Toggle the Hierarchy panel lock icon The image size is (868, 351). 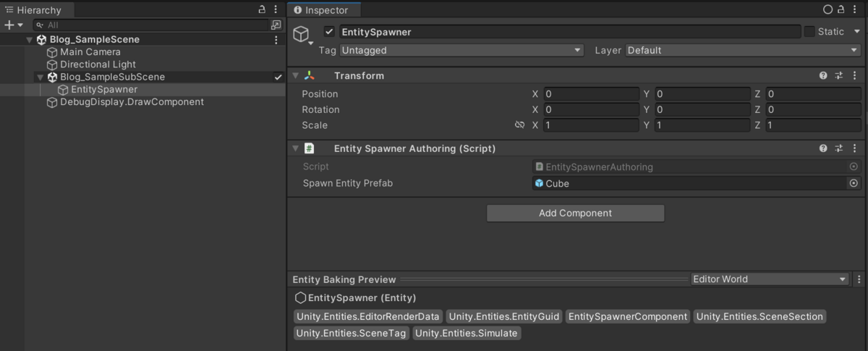(x=262, y=10)
